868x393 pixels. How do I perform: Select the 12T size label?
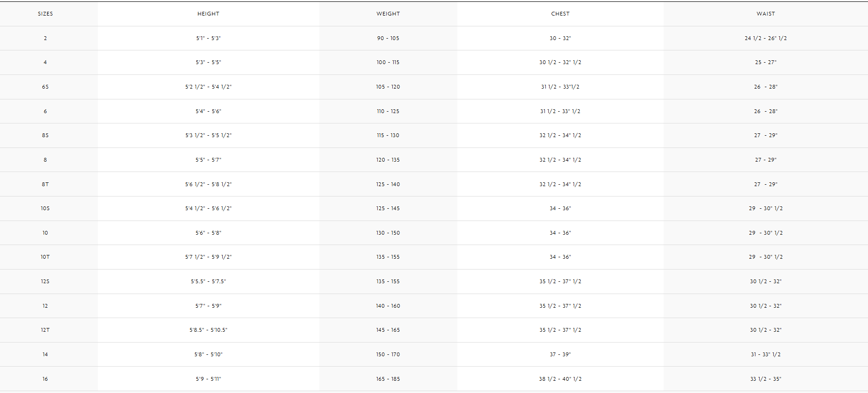pyautogui.click(x=45, y=330)
